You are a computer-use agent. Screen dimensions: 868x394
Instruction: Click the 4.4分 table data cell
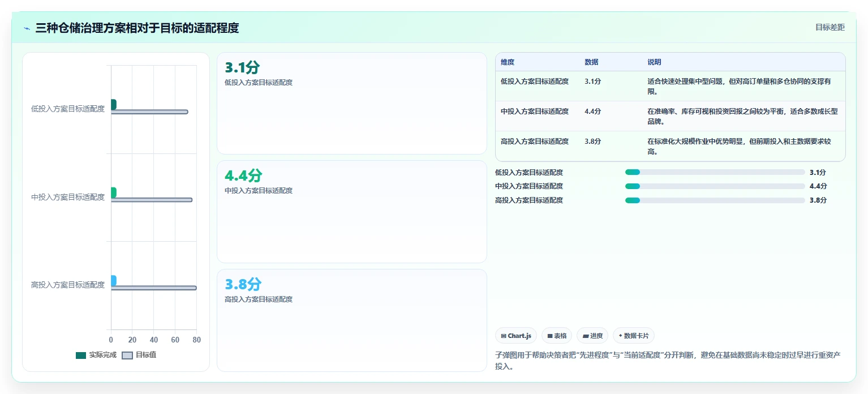(592, 112)
